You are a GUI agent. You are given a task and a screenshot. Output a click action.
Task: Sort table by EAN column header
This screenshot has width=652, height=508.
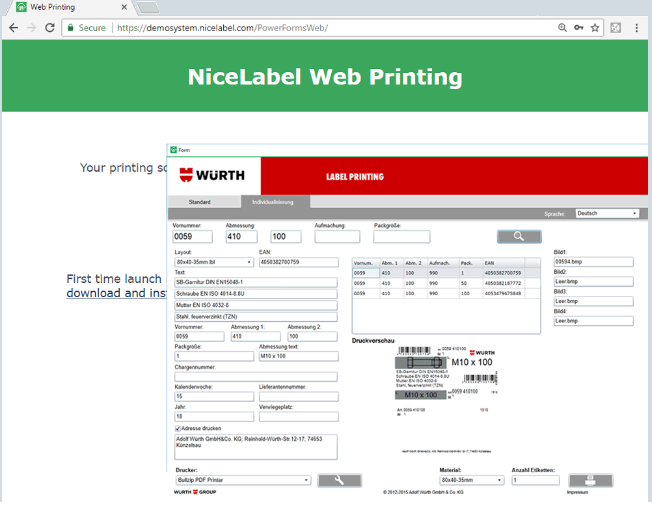point(504,263)
